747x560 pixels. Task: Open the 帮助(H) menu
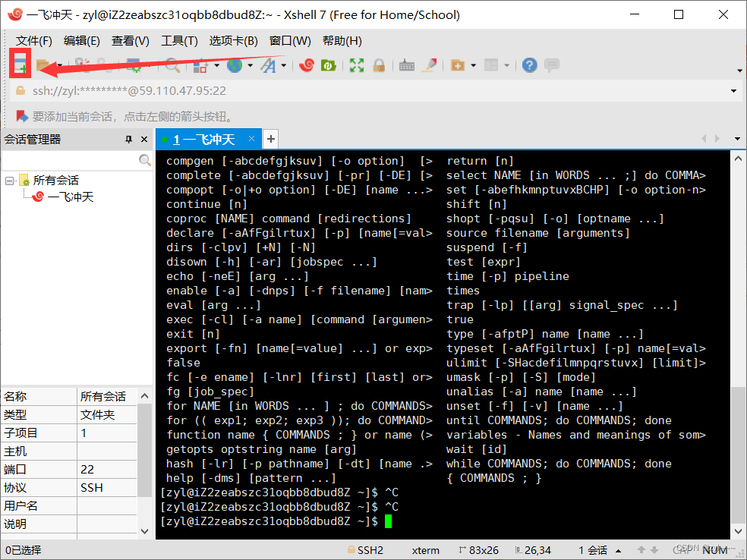[342, 41]
